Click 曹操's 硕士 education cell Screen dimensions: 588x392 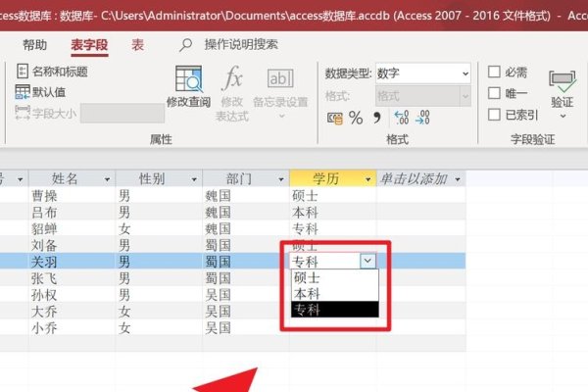point(333,195)
